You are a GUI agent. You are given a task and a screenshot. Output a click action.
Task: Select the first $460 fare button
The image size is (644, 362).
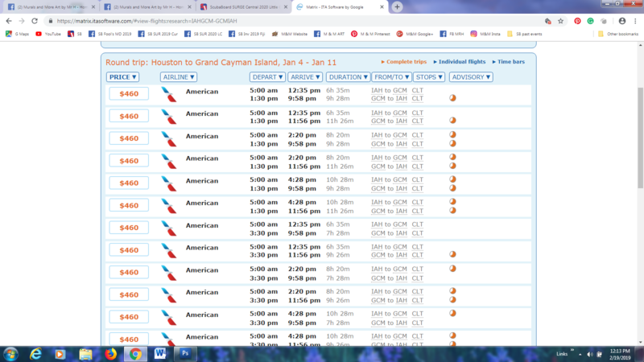(129, 94)
